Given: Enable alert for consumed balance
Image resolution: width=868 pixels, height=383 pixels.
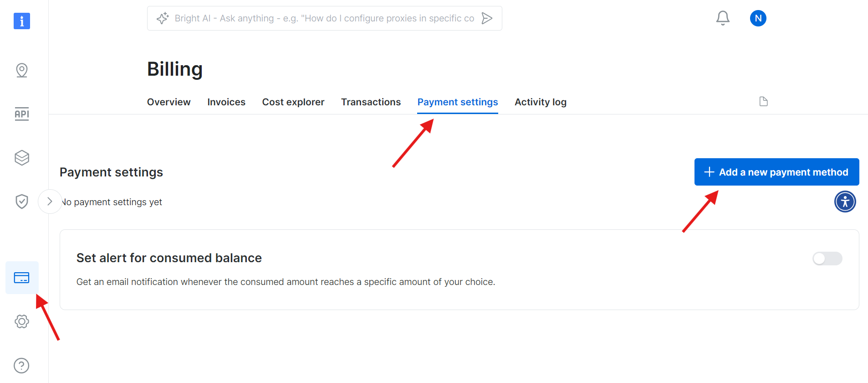Looking at the screenshot, I should point(827,259).
